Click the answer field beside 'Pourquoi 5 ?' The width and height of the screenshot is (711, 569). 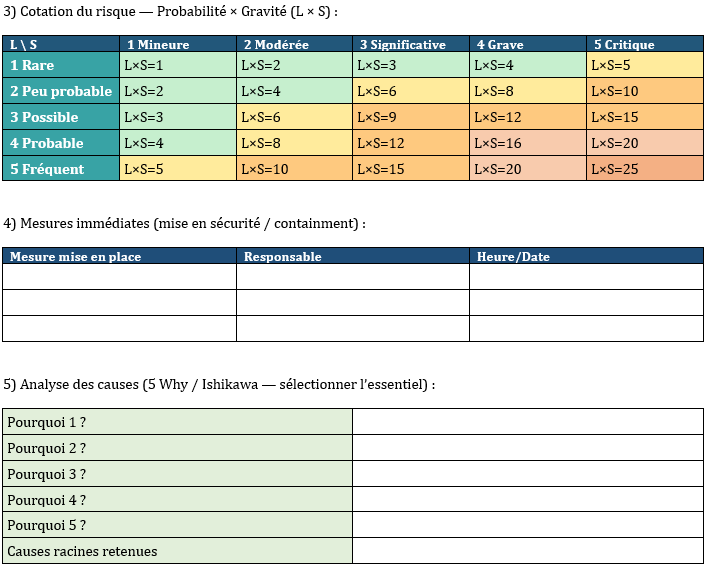click(x=527, y=525)
